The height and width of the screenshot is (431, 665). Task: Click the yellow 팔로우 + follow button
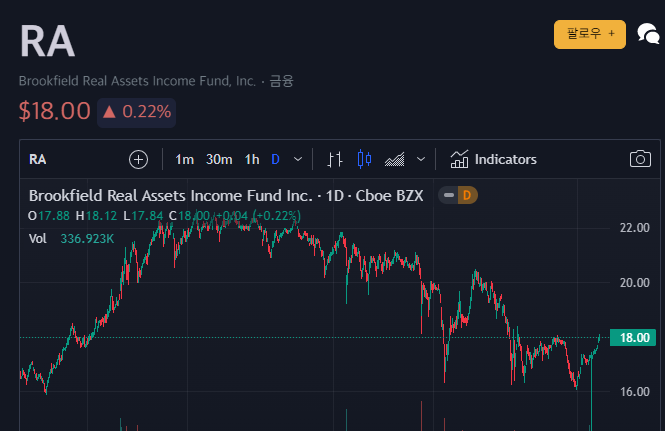click(x=590, y=34)
